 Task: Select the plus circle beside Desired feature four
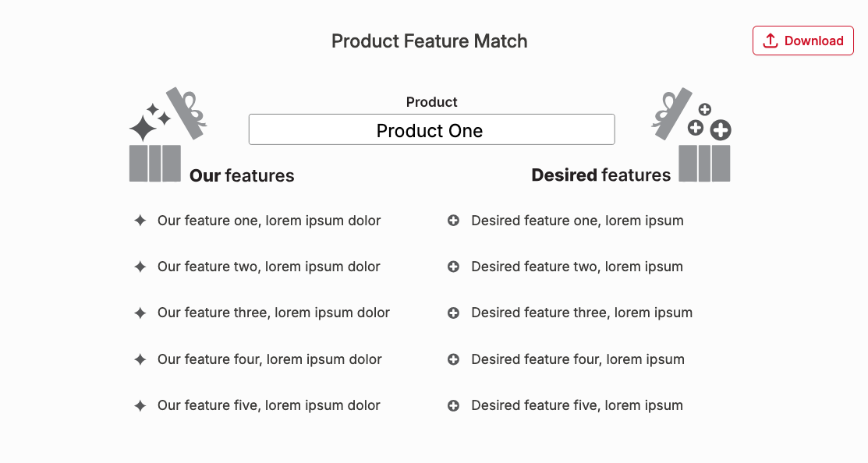[x=453, y=359]
